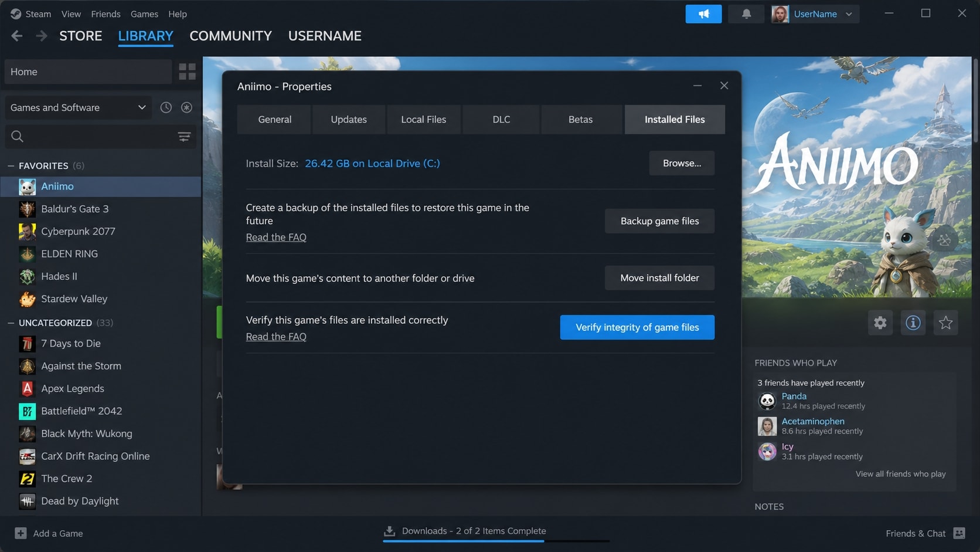The width and height of the screenshot is (980, 552).
Task: Switch to the DLC tab
Action: (501, 120)
